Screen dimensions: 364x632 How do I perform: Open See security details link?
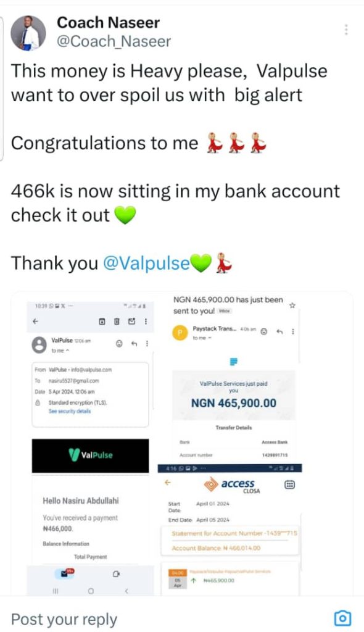coord(70,411)
